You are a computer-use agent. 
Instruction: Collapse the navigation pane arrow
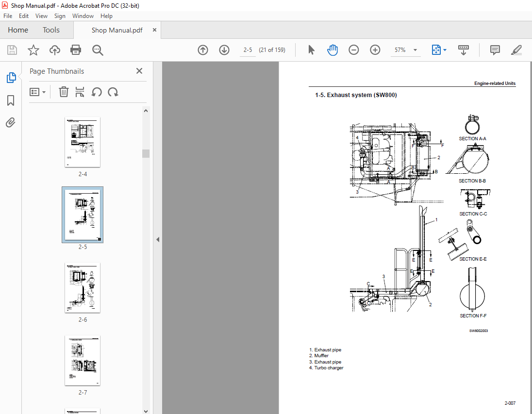point(158,240)
